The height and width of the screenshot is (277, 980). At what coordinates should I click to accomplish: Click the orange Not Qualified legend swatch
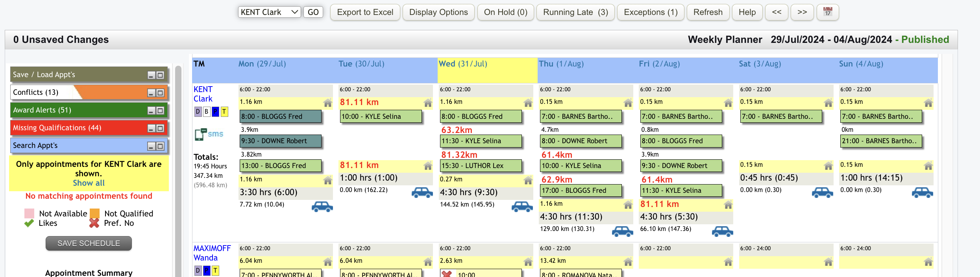click(94, 213)
